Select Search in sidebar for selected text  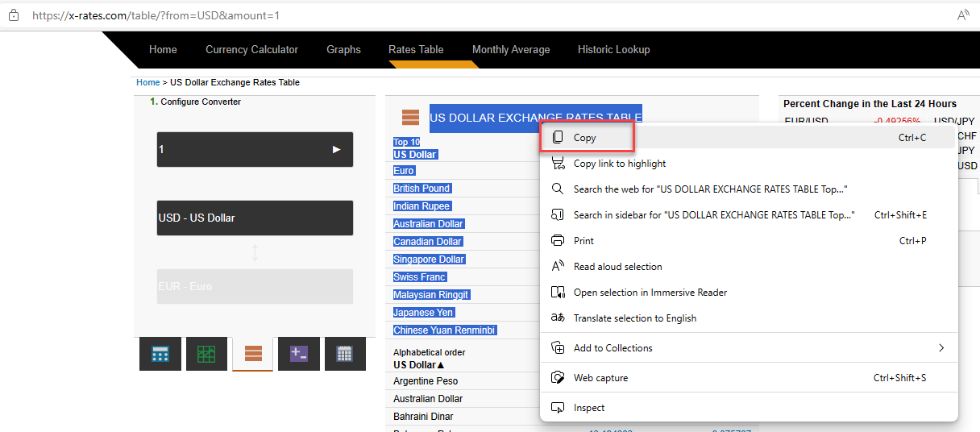point(749,215)
